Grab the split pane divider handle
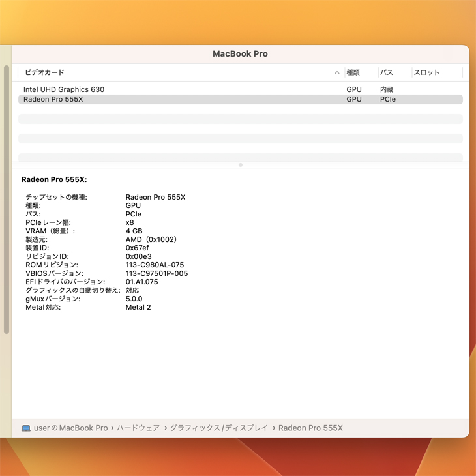The width and height of the screenshot is (476, 476). click(x=241, y=165)
